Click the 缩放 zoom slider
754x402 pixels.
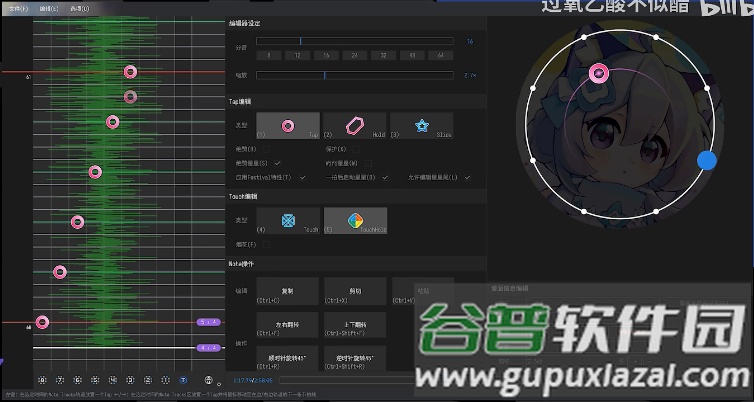click(358, 75)
